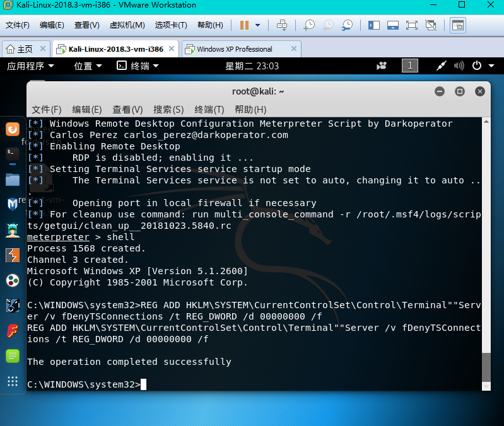This screenshot has width=504, height=426.
Task: Open terminal 搜索(S) menu
Action: (168, 110)
